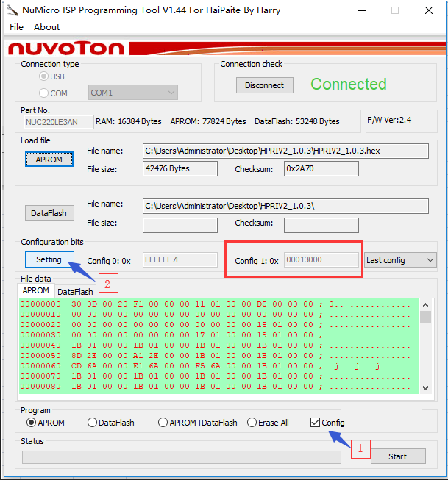Image resolution: width=448 pixels, height=480 pixels.
Task: Click the Connected status text
Action: (x=349, y=85)
